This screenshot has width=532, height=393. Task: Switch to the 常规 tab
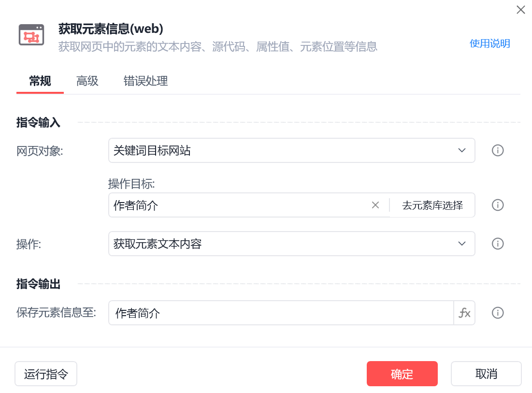(x=40, y=81)
